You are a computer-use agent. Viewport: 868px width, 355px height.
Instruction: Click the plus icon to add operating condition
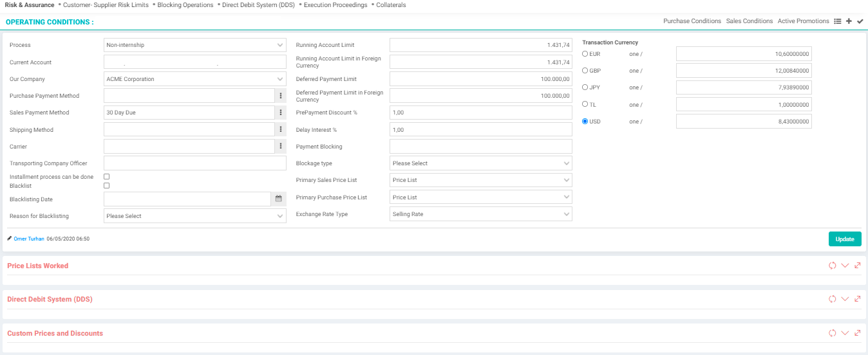click(x=849, y=21)
